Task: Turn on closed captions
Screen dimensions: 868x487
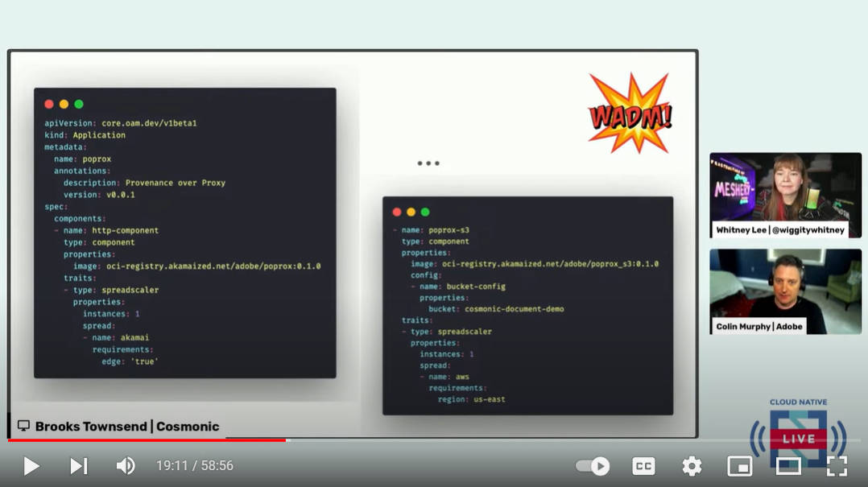Action: coord(643,466)
